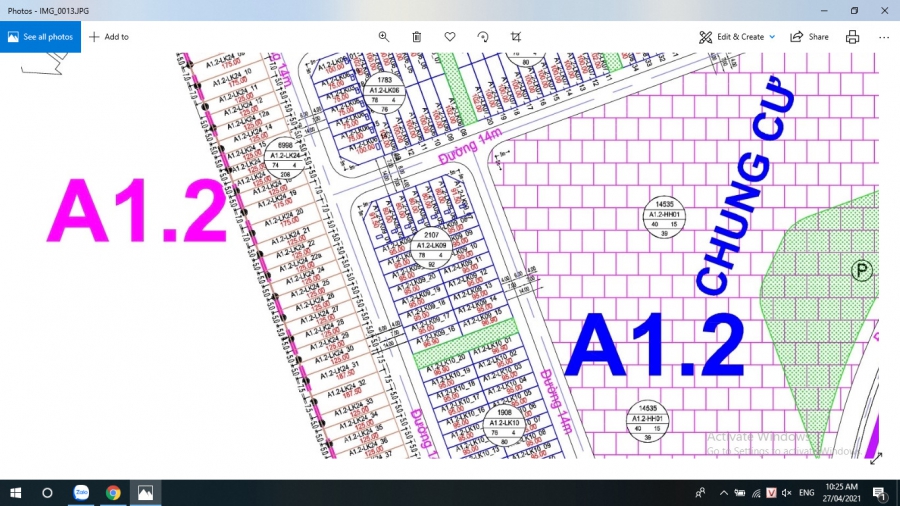The image size is (900, 506).
Task: Click the Zoom magnifier icon
Action: point(383,37)
